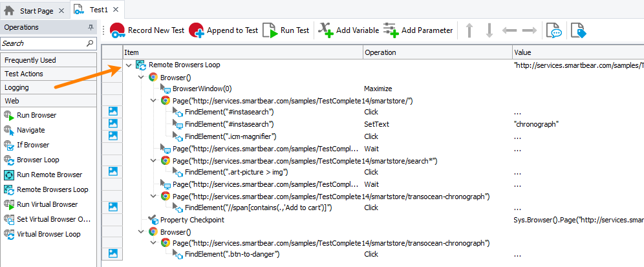This screenshot has height=267, width=644.
Task: Open the Web category
Action: 49,101
